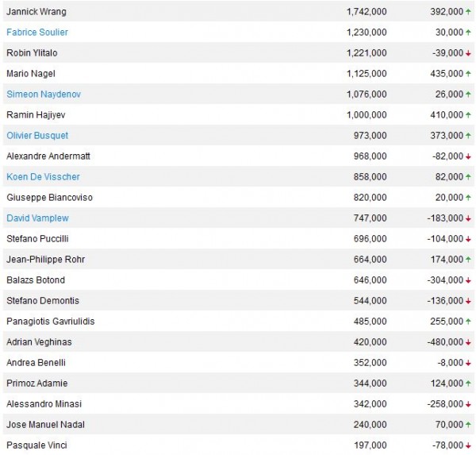Click red down arrow beside -304,000
This screenshot has width=476, height=455.
click(x=468, y=280)
